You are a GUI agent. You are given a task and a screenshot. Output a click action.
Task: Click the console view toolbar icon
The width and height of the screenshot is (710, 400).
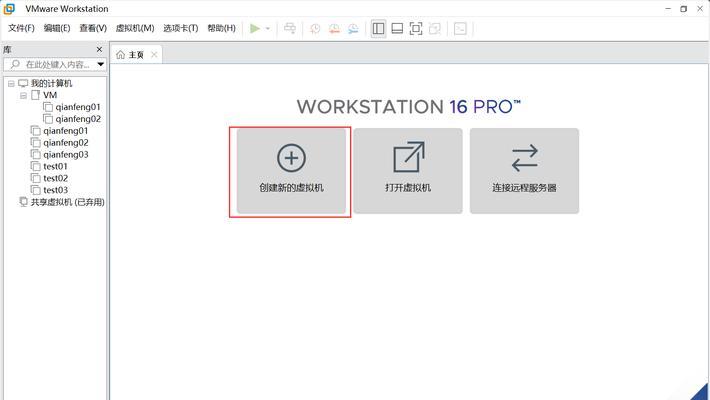pos(460,29)
